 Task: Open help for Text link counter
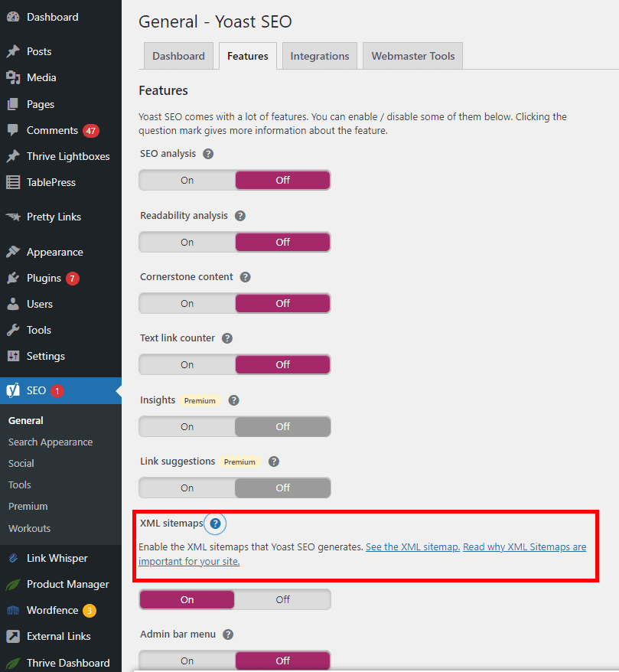227,338
